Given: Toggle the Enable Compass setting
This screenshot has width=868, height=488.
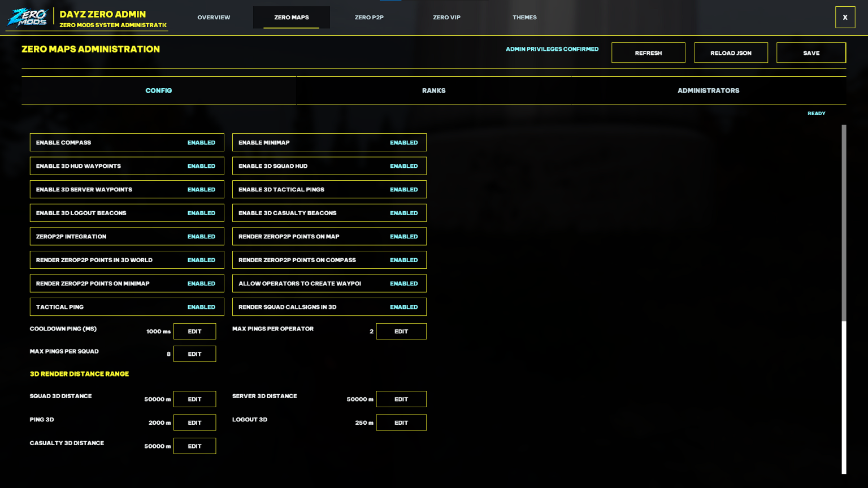Looking at the screenshot, I should click(127, 142).
